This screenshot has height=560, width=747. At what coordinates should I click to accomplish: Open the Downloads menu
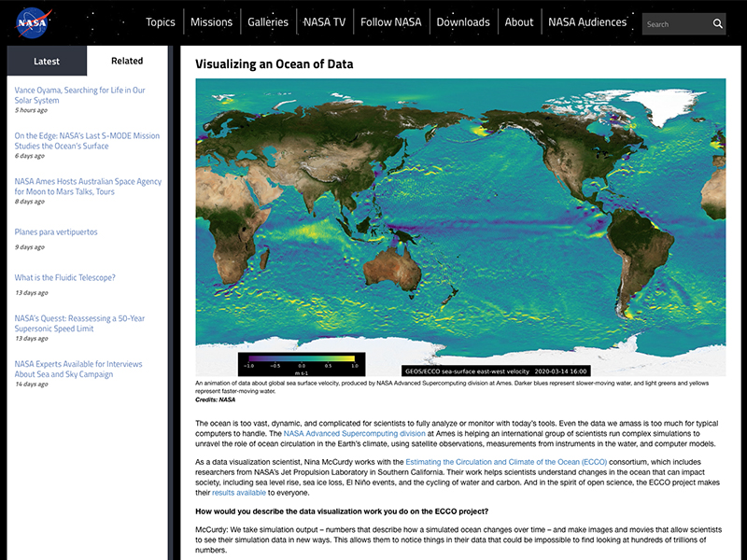pyautogui.click(x=463, y=22)
